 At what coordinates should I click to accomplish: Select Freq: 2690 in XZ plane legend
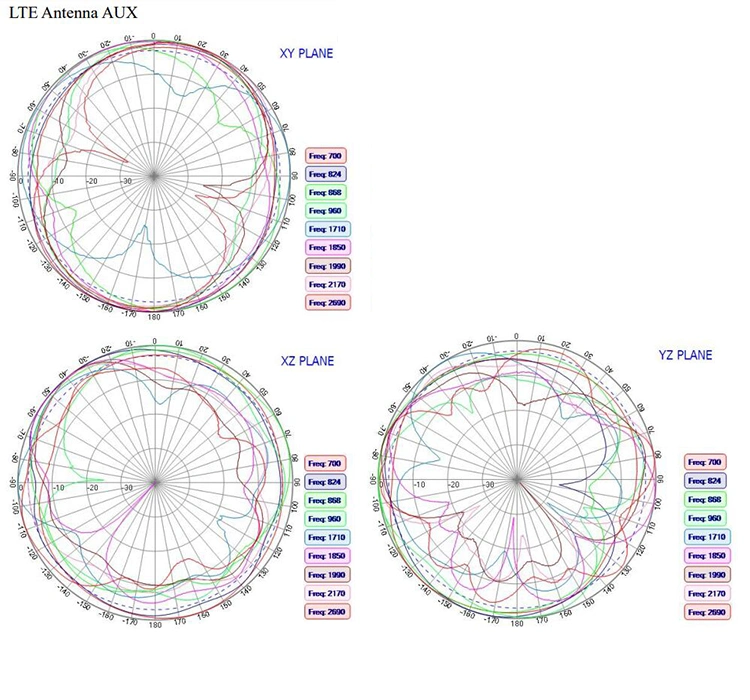325,610
